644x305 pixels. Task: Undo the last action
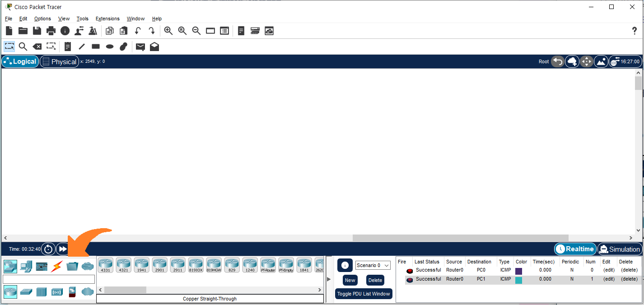click(138, 31)
